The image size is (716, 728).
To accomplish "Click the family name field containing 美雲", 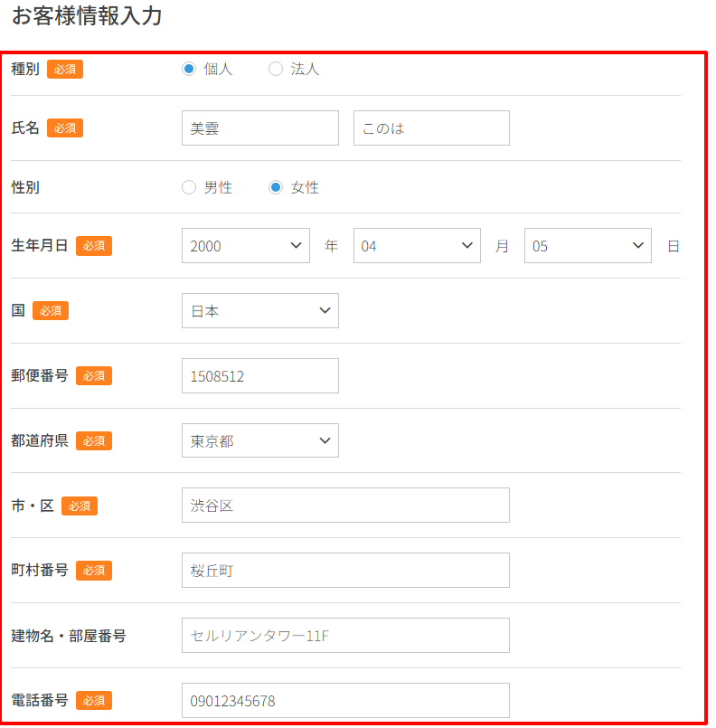I will click(x=259, y=128).
